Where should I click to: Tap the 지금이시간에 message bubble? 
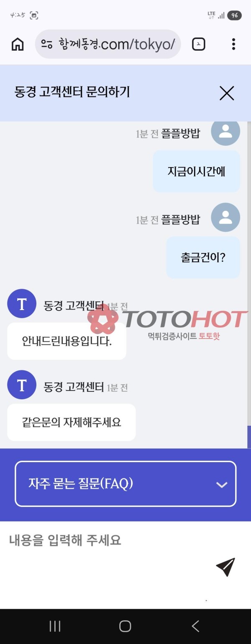197,171
